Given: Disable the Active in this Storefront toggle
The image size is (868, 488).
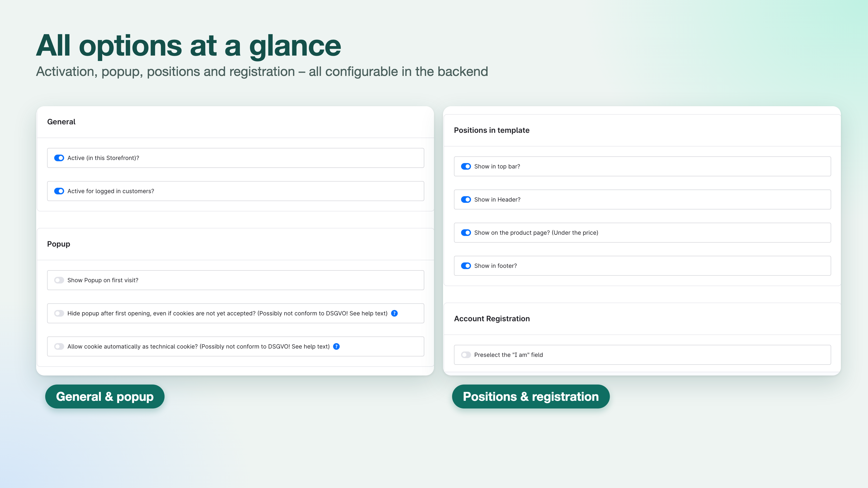Looking at the screenshot, I should coord(59,158).
